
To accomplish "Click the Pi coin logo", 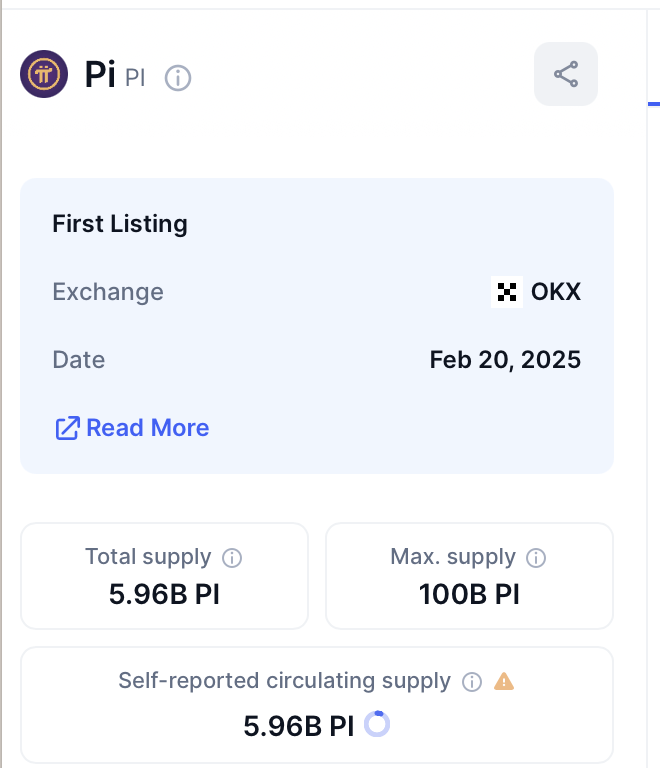I will 44,74.
